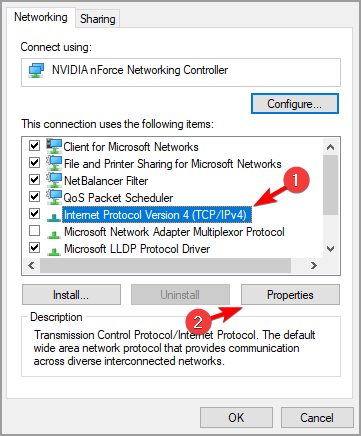The height and width of the screenshot is (436, 361).
Task: Click the NVIDIA nForce network adapter icon
Action: (36, 71)
